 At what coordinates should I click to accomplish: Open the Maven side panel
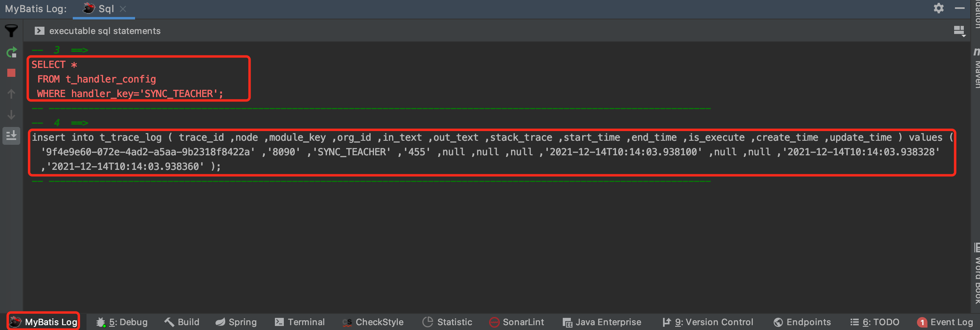[976, 69]
